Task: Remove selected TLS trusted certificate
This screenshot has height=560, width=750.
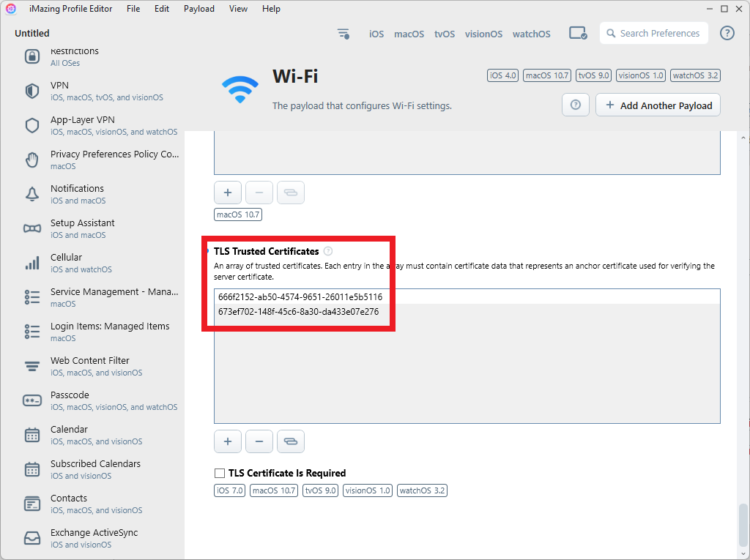Action: [259, 441]
